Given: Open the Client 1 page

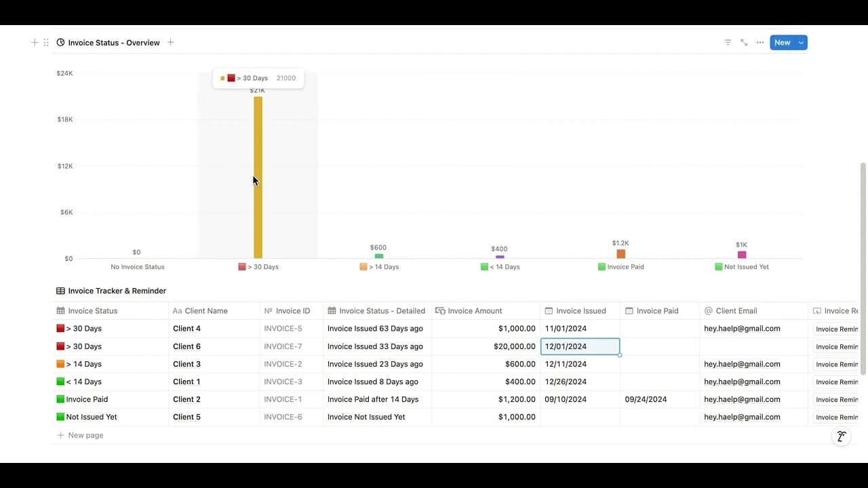Looking at the screenshot, I should point(186,382).
